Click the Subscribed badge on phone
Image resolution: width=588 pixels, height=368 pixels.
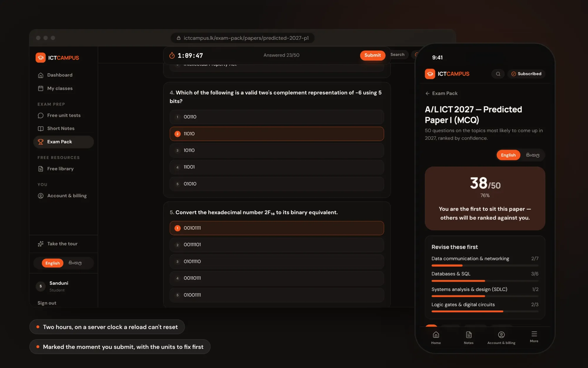click(x=526, y=74)
